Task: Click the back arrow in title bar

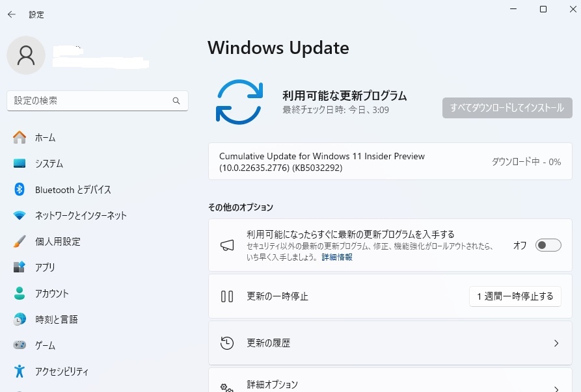Action: tap(12, 14)
